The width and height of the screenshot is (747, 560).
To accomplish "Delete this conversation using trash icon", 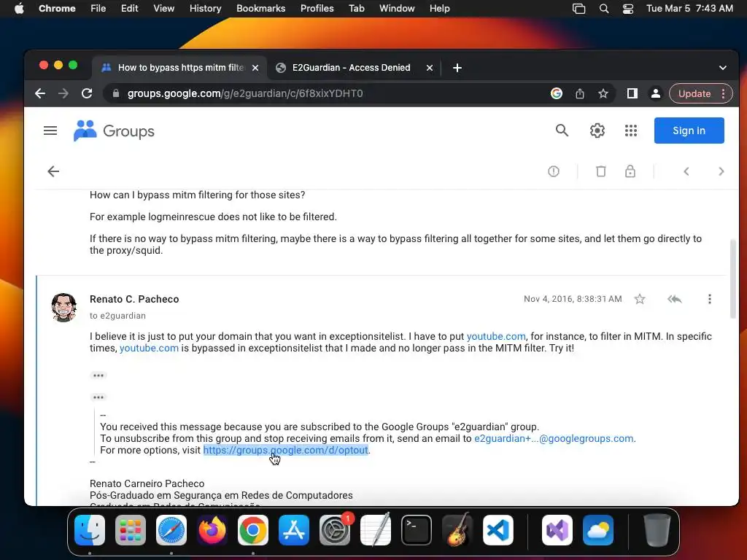I will (601, 171).
